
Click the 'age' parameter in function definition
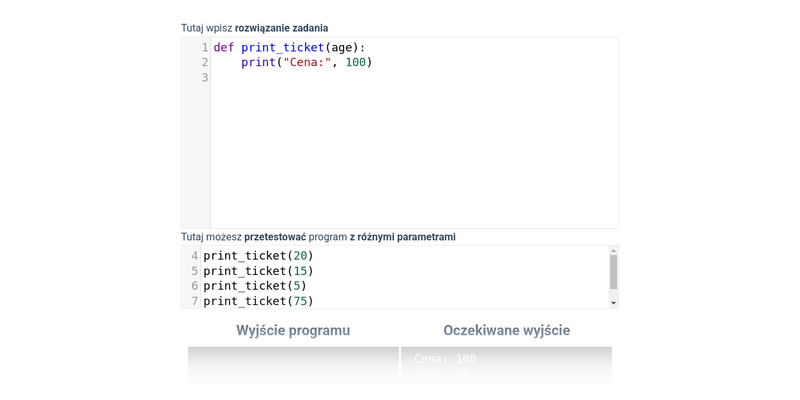[344, 47]
